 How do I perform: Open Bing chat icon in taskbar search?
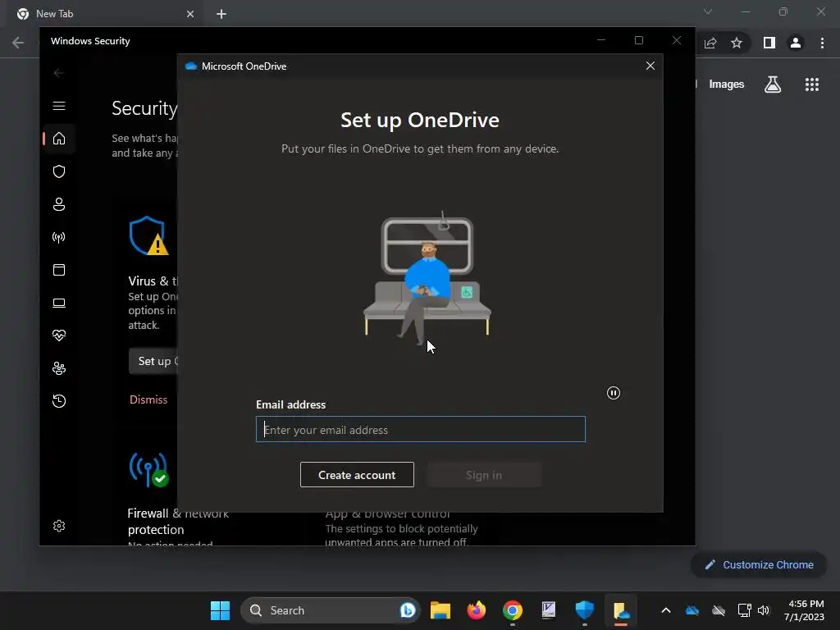pyautogui.click(x=408, y=610)
